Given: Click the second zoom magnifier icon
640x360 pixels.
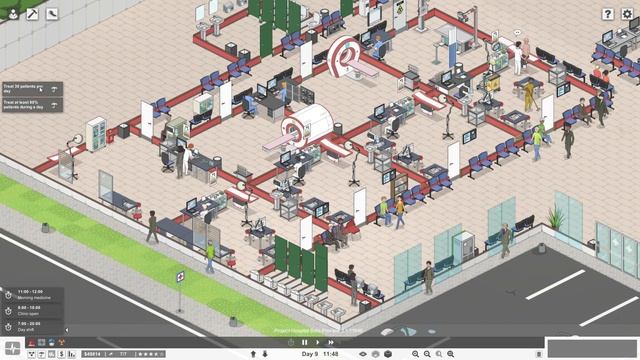Looking at the screenshot, I should [427, 354].
